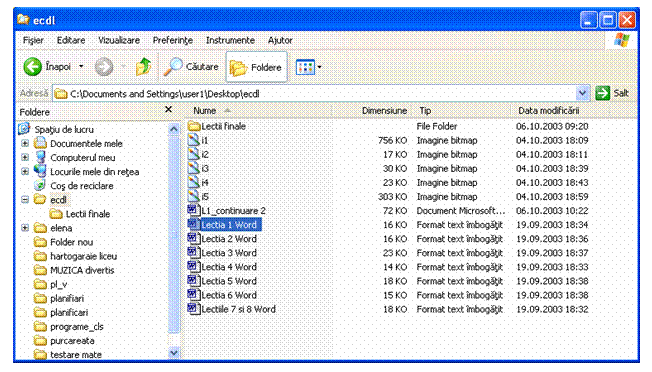
Task: Select the L1_continuare 2 Word document icon
Action: click(x=194, y=210)
